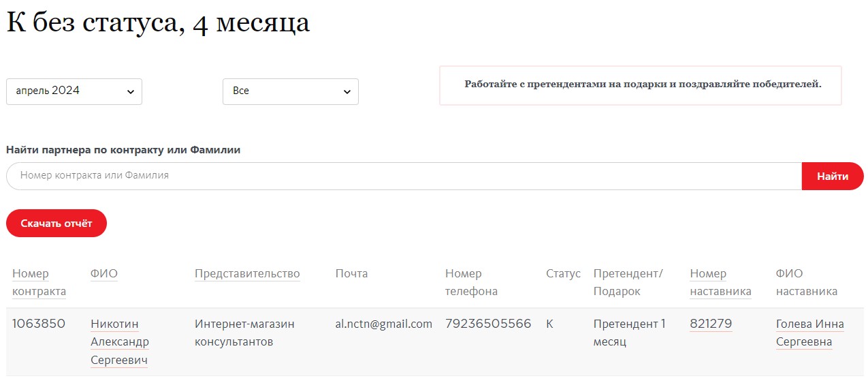
Task: Open mentor number 821279 link
Action: coord(711,324)
